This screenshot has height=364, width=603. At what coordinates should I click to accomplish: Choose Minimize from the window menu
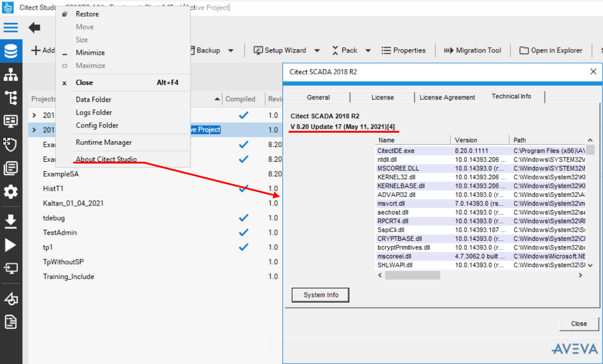pos(123,53)
